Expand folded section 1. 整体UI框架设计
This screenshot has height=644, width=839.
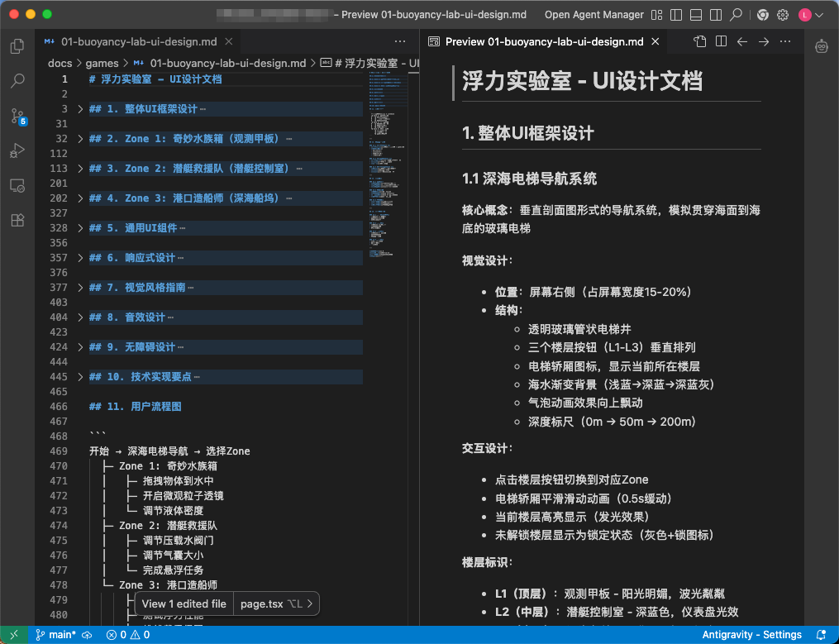click(x=79, y=109)
